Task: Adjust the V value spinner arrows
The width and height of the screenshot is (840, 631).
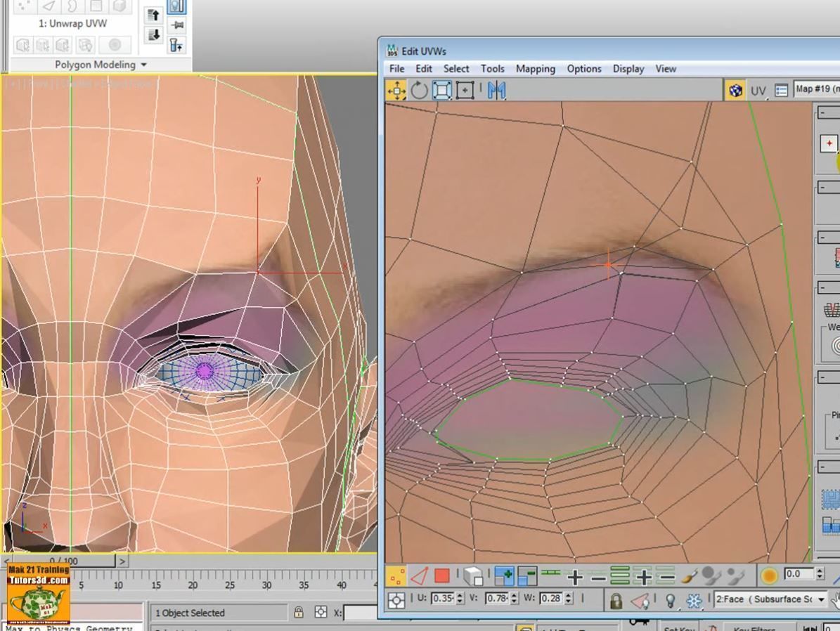Action: [x=515, y=598]
